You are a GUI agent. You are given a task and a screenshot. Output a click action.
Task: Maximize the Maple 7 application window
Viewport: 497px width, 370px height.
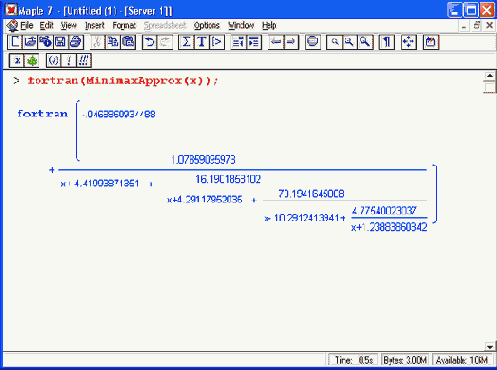tap(471, 10)
